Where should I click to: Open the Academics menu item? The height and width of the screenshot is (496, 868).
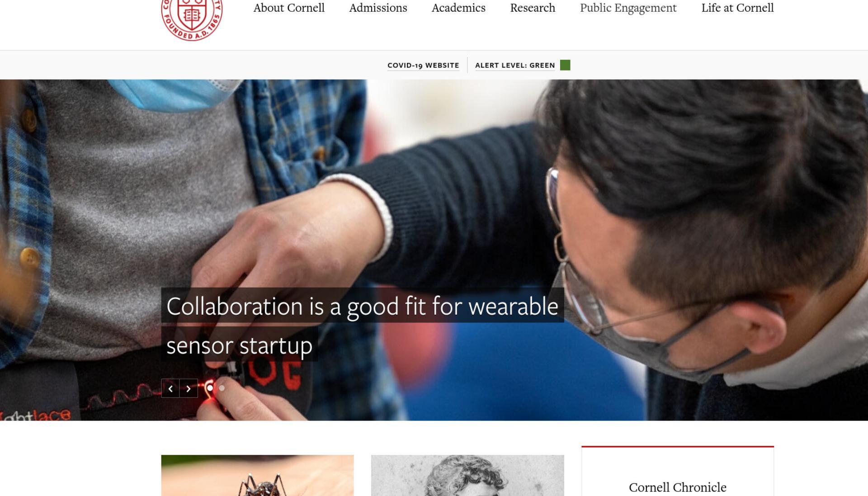tap(458, 8)
